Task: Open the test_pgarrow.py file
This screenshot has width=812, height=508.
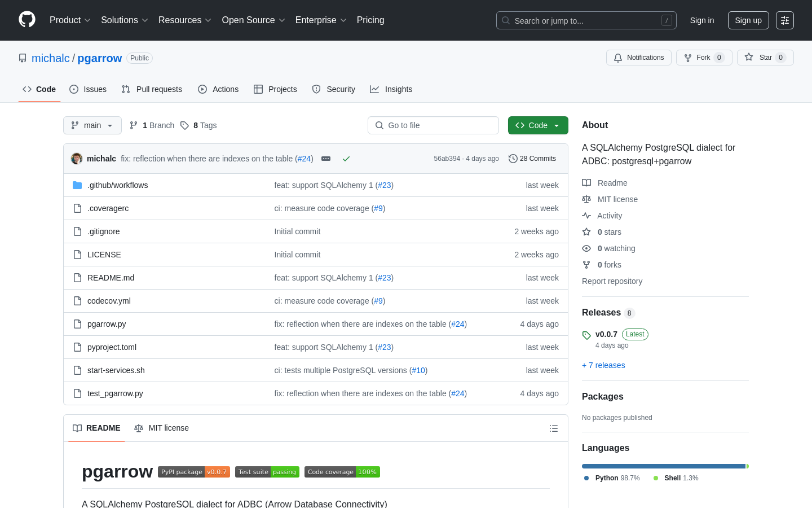Action: [115, 393]
